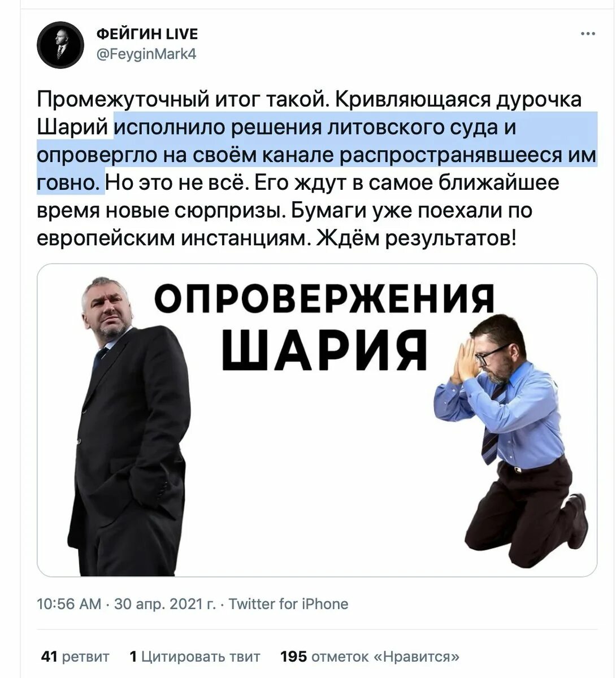Click the 10:56 AM timestamp

tap(69, 604)
